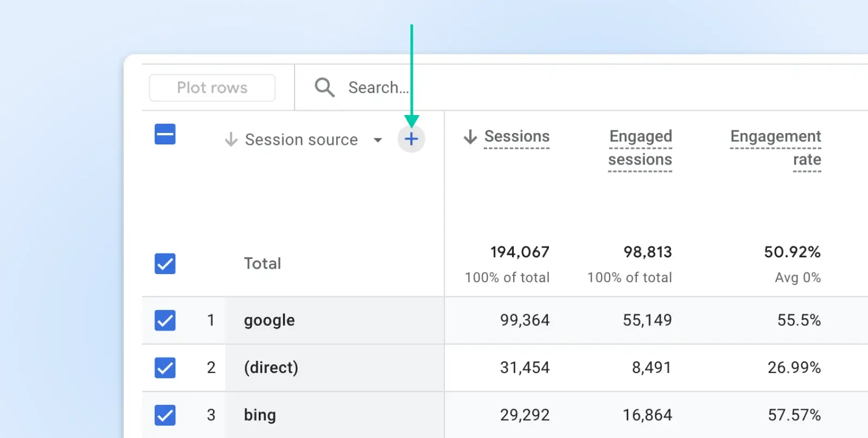
Task: Deselect the (direct) row checkbox
Action: 165,367
